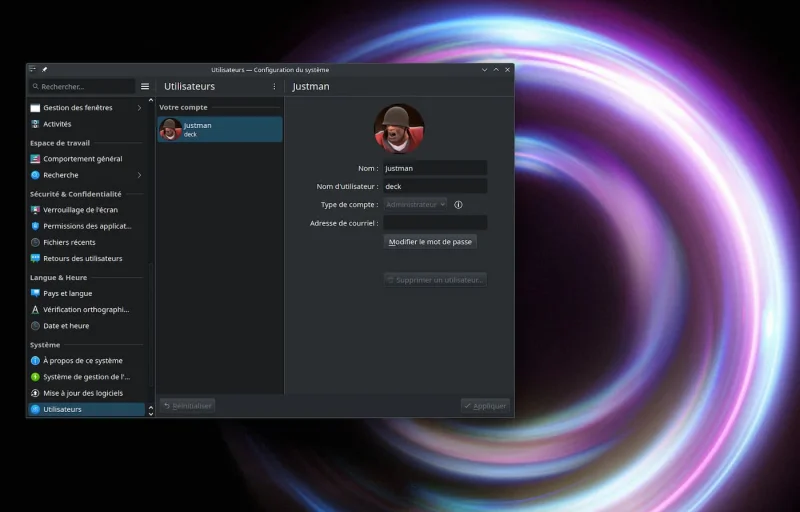Image resolution: width=800 pixels, height=512 pixels.
Task: Open Fichiers récents settings
Action: [x=86, y=242]
